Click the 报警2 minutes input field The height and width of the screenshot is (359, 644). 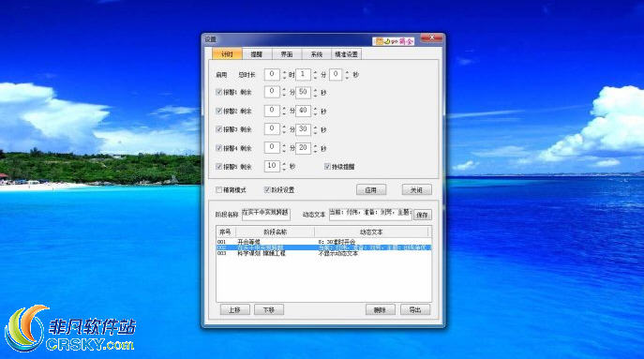[272, 111]
